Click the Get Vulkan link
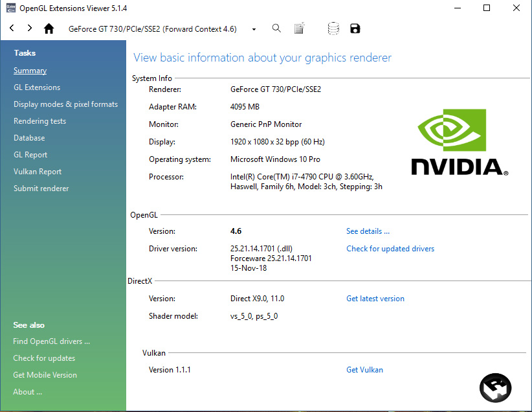The height and width of the screenshot is (412, 532). (364, 369)
